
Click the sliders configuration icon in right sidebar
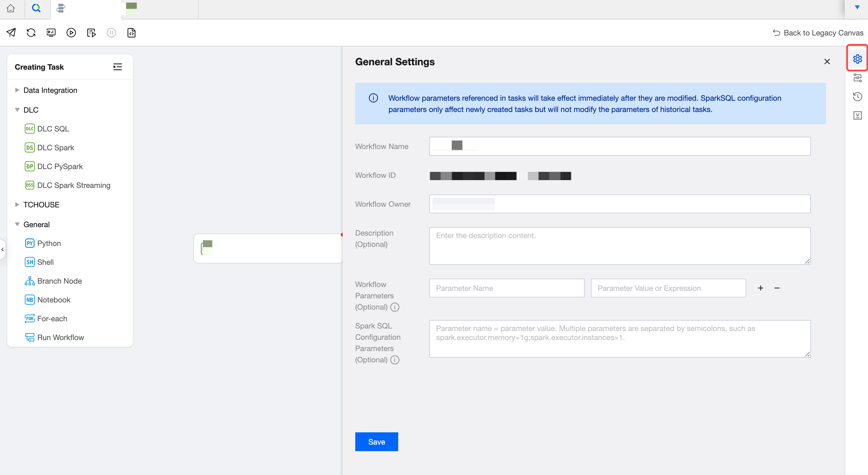point(857,78)
